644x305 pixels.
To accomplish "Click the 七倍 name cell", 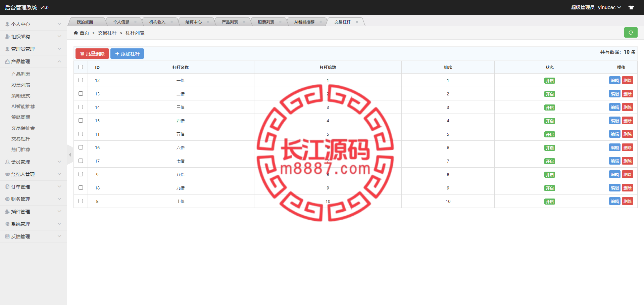I will coord(181,161).
